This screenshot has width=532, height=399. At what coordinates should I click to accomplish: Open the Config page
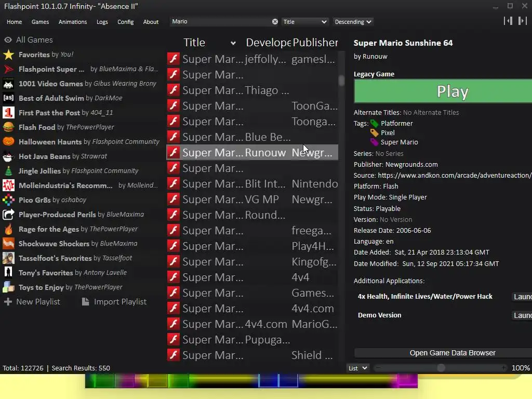pyautogui.click(x=126, y=22)
